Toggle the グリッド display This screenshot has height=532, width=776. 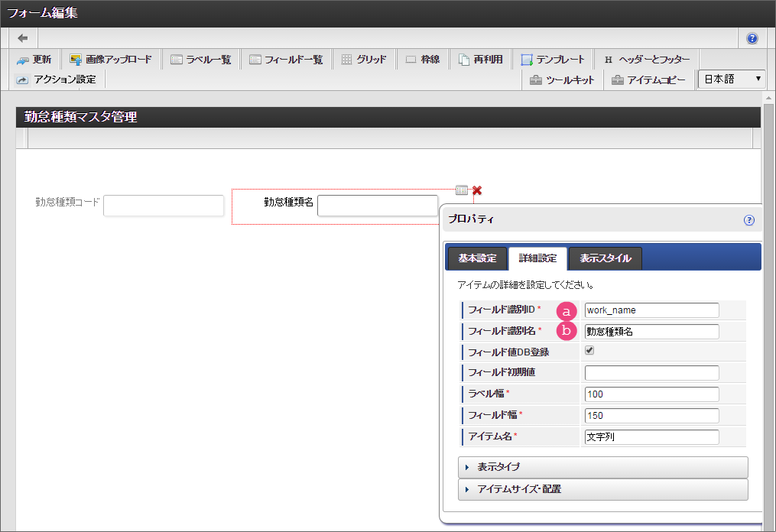[x=364, y=60]
